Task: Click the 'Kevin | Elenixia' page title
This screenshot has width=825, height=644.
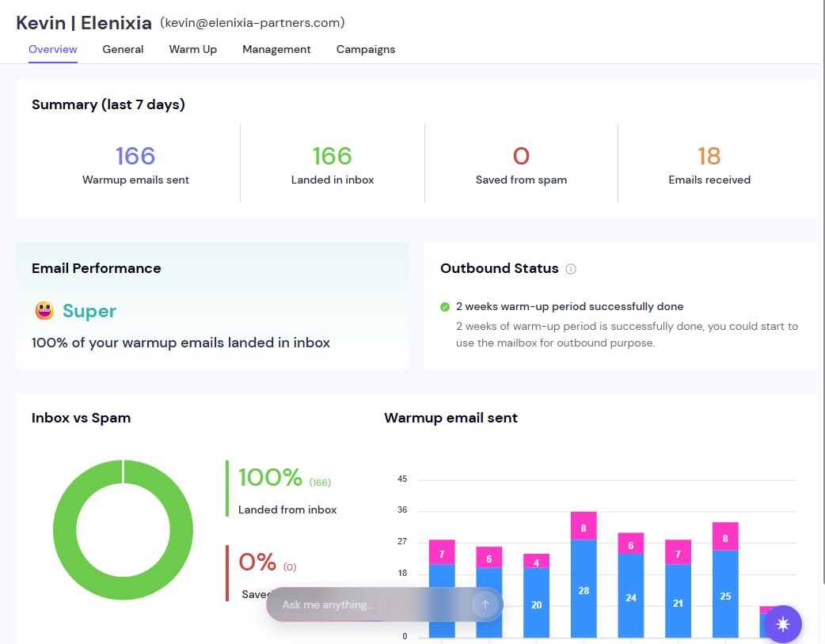Action: pyautogui.click(x=84, y=23)
